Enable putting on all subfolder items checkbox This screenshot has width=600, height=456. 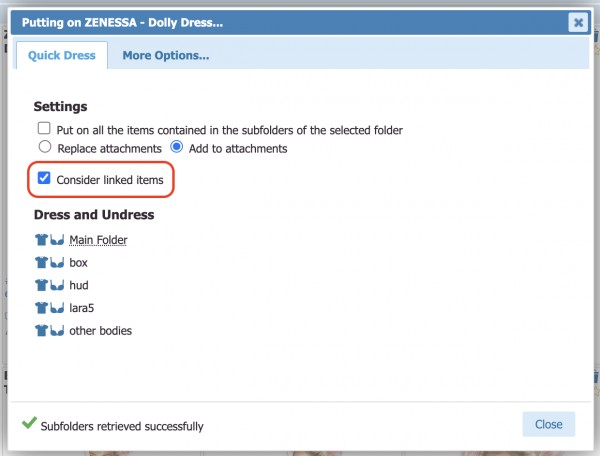[x=44, y=129]
